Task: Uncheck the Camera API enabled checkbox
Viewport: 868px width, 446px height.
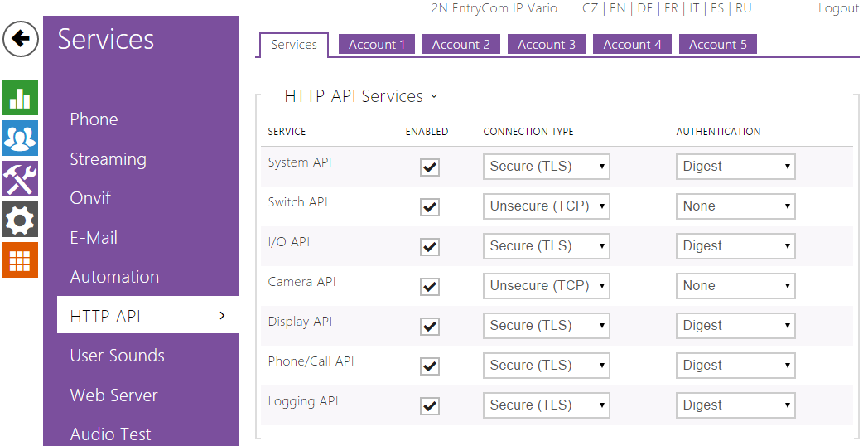Action: tap(430, 287)
